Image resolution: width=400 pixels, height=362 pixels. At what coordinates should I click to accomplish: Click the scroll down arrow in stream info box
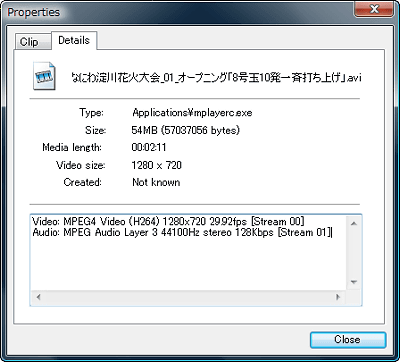(x=354, y=282)
